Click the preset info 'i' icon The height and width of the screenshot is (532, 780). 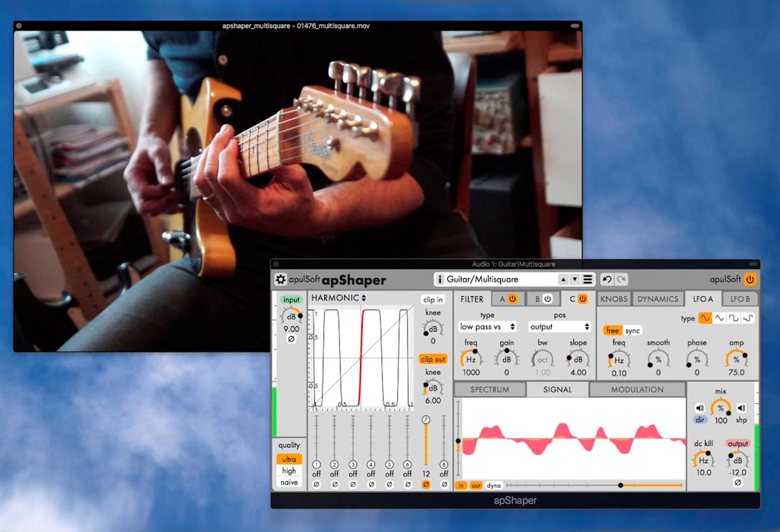point(439,279)
